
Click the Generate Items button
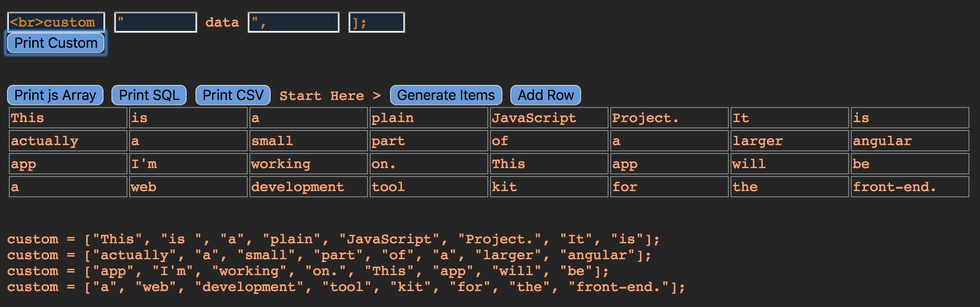[446, 95]
